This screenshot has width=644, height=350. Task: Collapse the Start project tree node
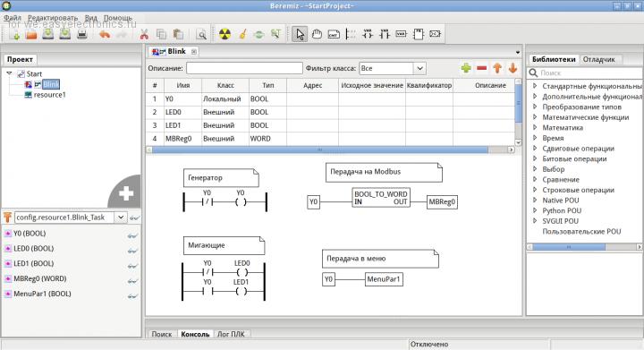coord(10,73)
